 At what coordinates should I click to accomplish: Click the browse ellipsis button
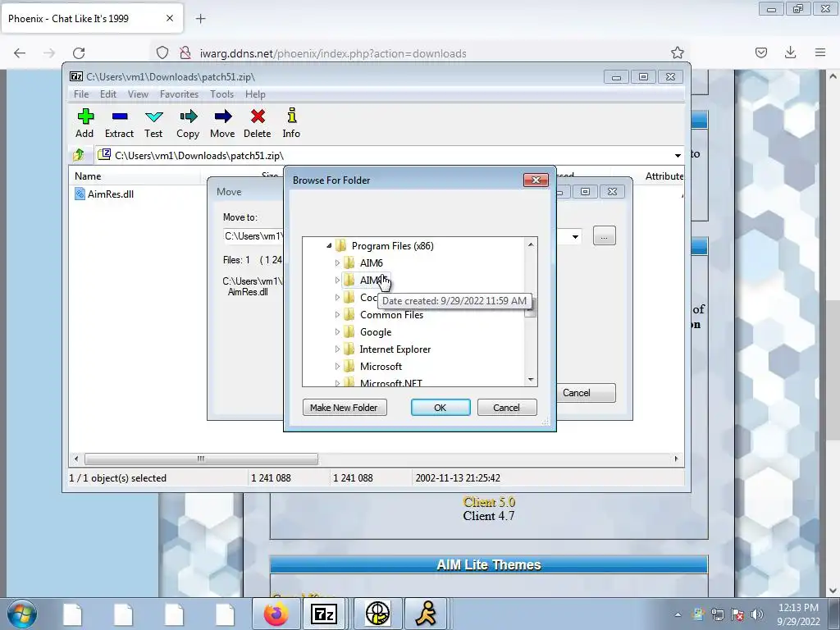pos(605,235)
